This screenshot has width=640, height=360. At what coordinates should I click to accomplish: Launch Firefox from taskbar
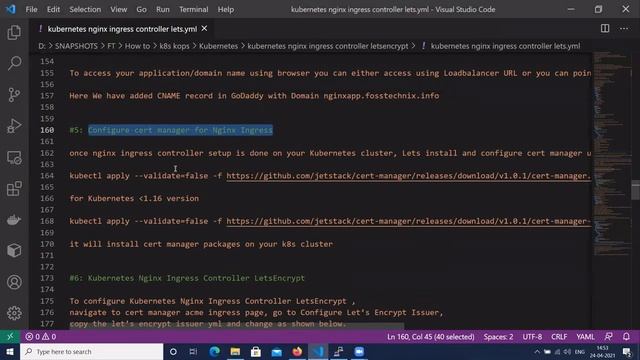(x=297, y=351)
